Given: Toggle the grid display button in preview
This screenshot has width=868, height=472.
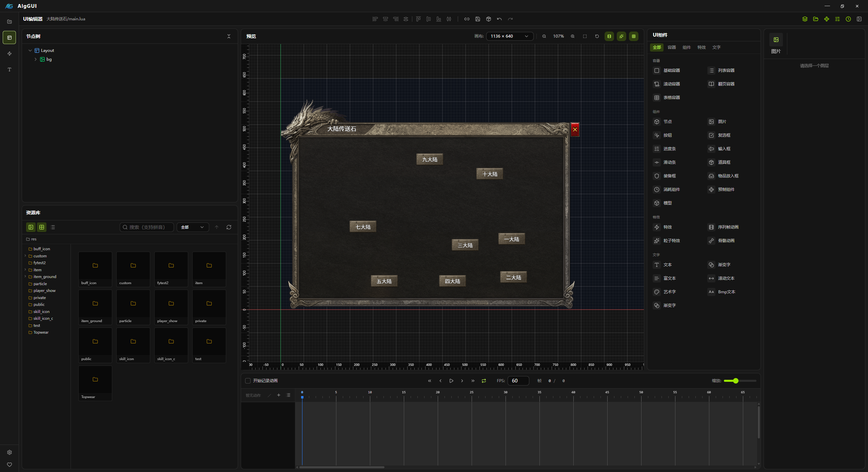Looking at the screenshot, I should pyautogui.click(x=634, y=36).
